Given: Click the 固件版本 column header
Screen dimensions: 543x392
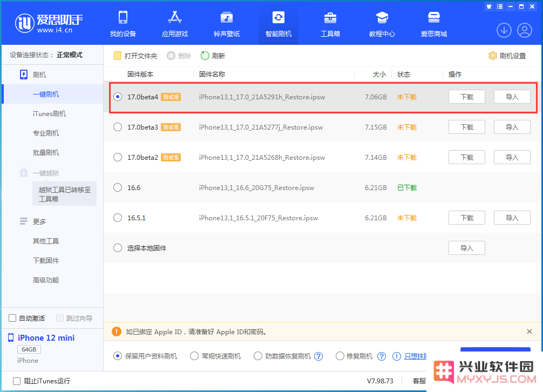Looking at the screenshot, I should (x=140, y=74).
